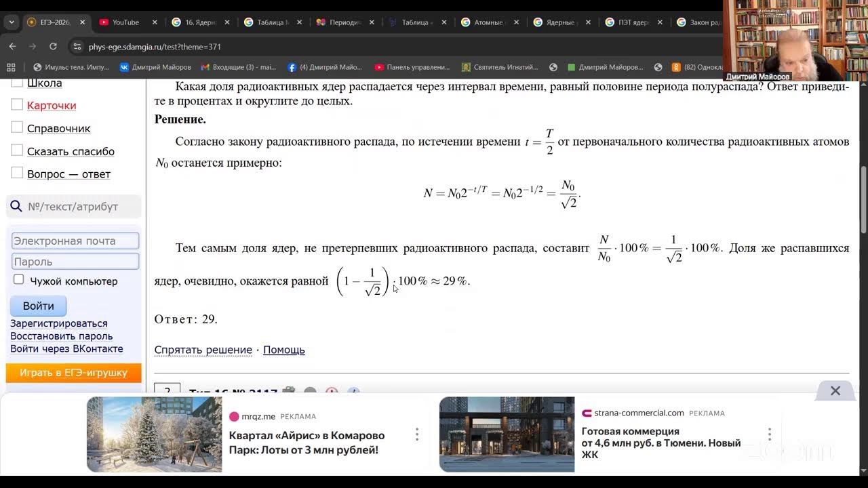Click the page vertical scrollbar thumb

coord(863,199)
